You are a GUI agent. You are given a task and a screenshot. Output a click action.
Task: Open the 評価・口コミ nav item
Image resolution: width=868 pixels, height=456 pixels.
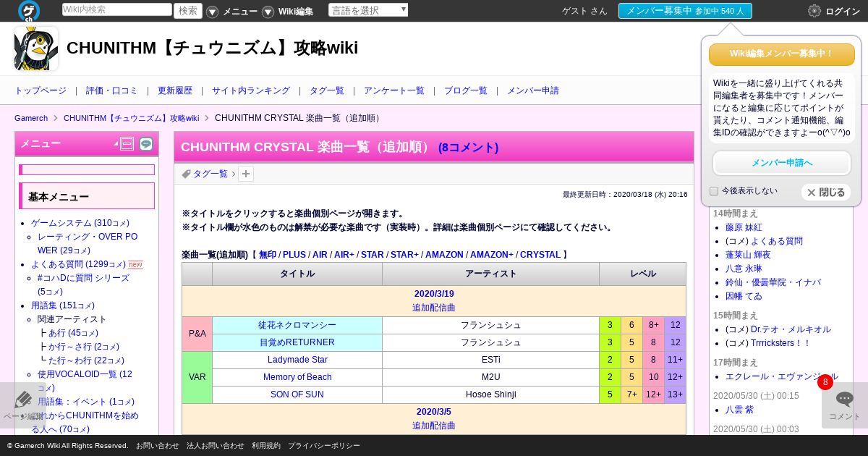[112, 90]
